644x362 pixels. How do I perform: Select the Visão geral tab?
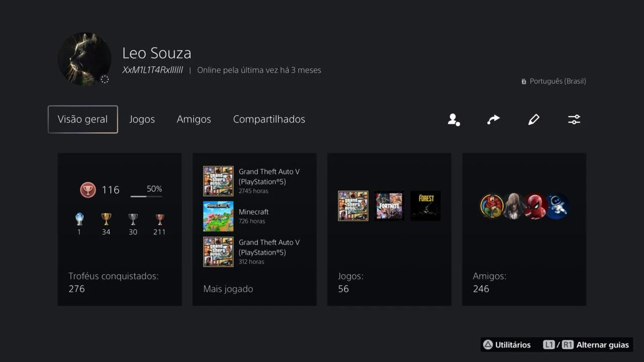(83, 119)
